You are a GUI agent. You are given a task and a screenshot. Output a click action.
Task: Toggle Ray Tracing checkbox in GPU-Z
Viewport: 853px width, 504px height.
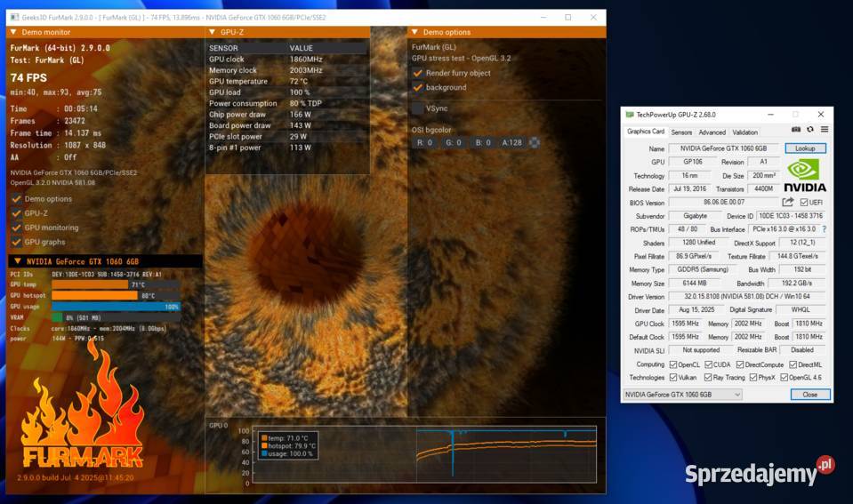point(708,377)
